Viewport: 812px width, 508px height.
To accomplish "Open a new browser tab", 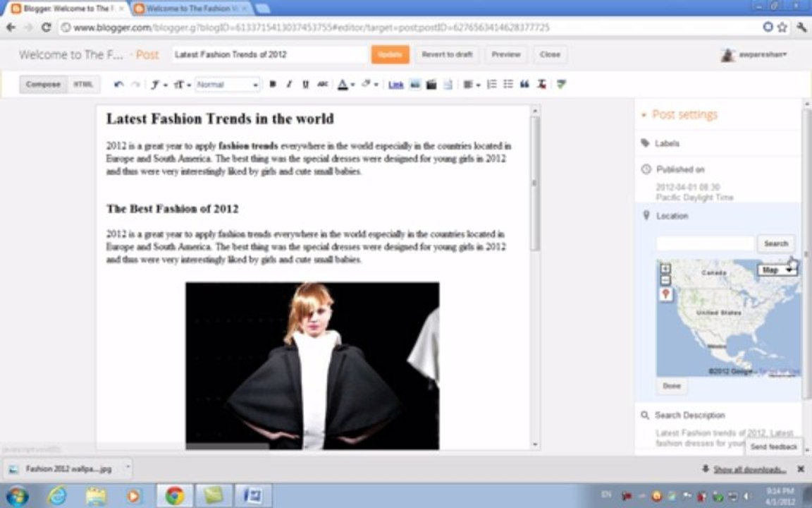I will click(x=262, y=8).
